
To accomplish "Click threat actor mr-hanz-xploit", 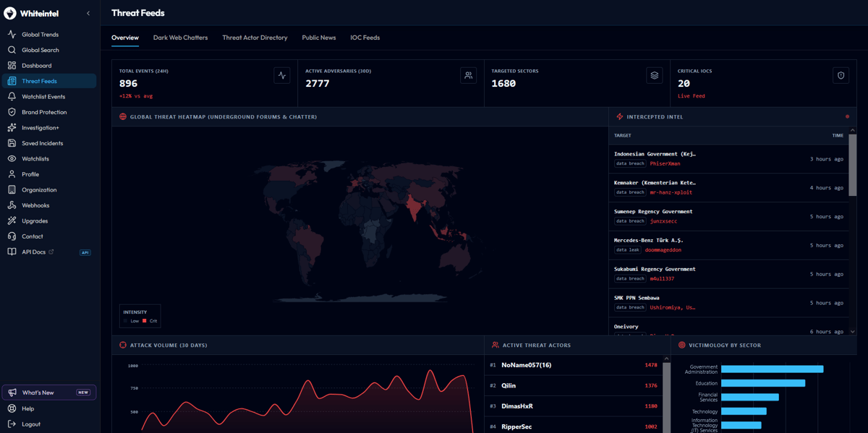I will coord(671,192).
